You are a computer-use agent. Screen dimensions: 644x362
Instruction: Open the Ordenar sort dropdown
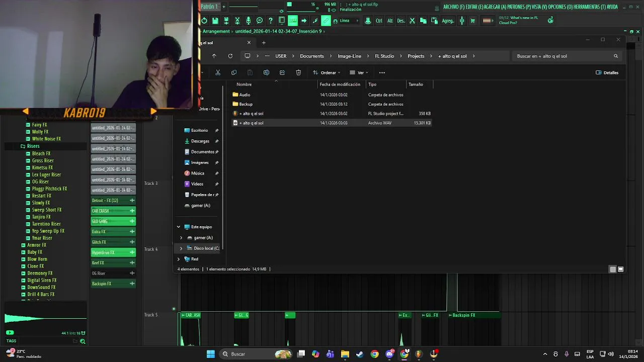coord(326,72)
